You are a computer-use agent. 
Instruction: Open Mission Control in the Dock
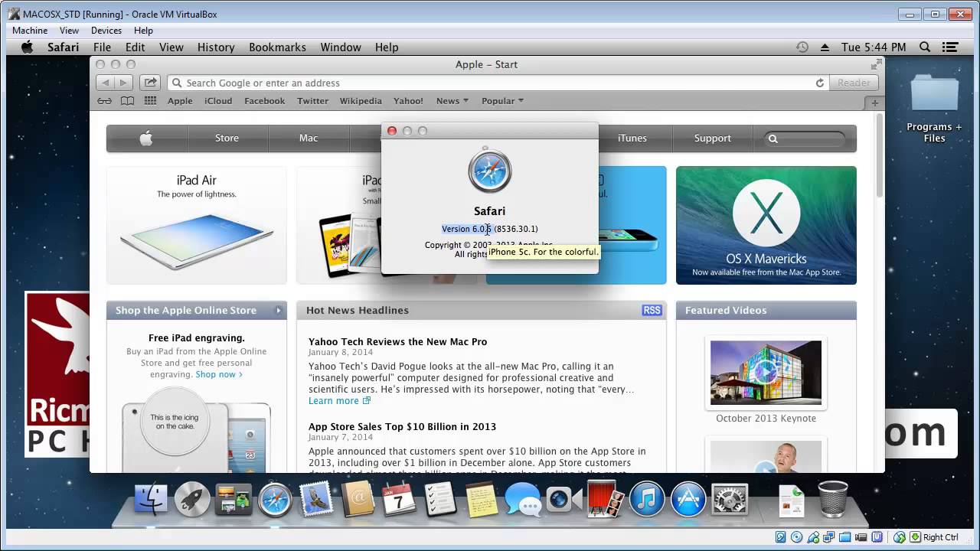(x=234, y=500)
